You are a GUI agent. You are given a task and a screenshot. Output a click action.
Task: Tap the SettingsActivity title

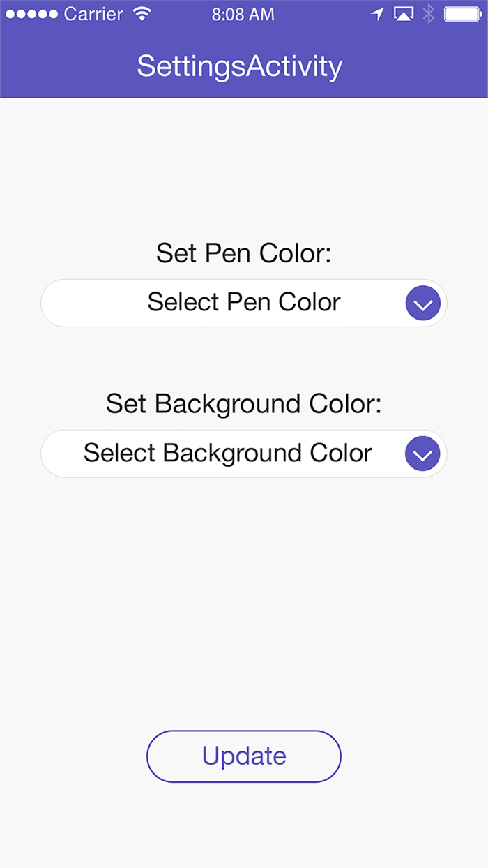point(240,66)
